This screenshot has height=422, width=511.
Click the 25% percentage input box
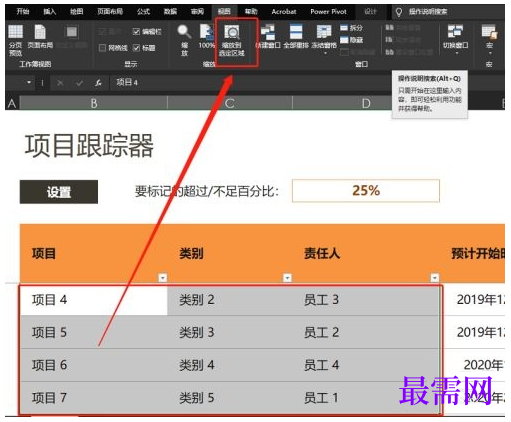(x=366, y=191)
